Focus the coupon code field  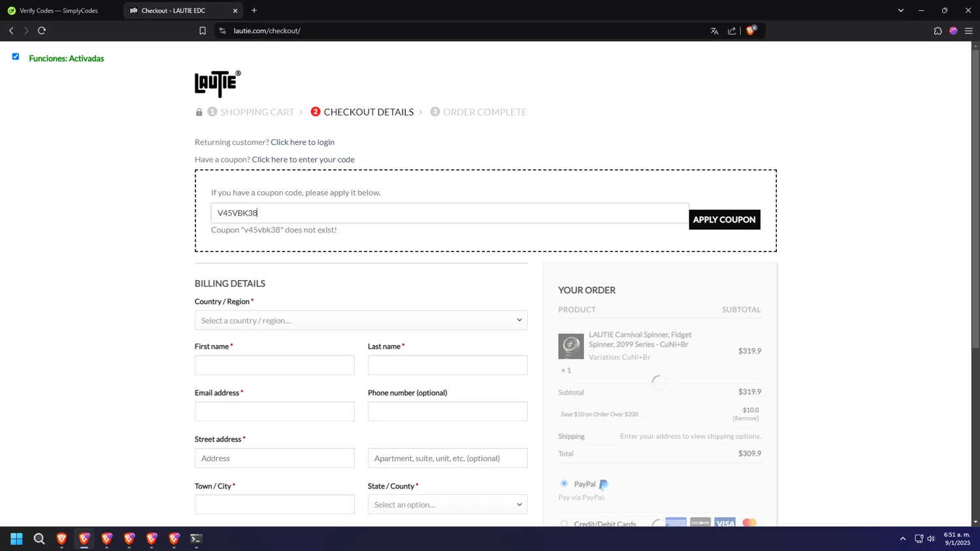pos(449,213)
